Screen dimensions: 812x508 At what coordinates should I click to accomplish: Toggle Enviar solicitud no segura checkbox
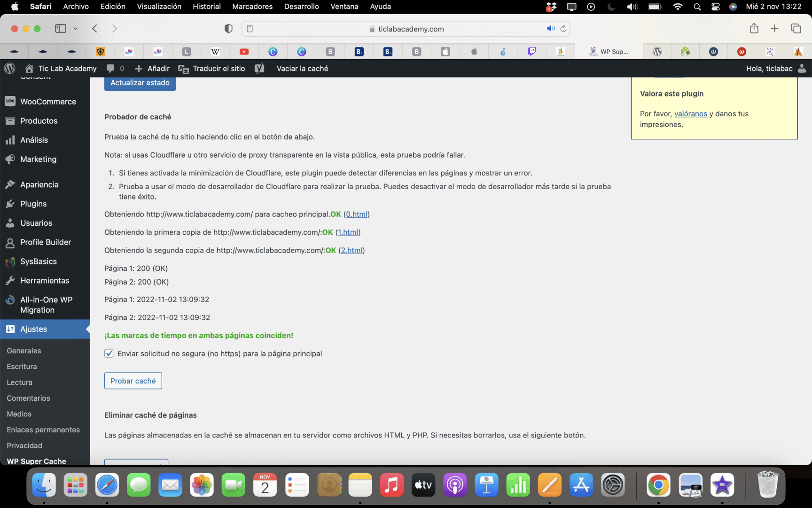coord(109,353)
